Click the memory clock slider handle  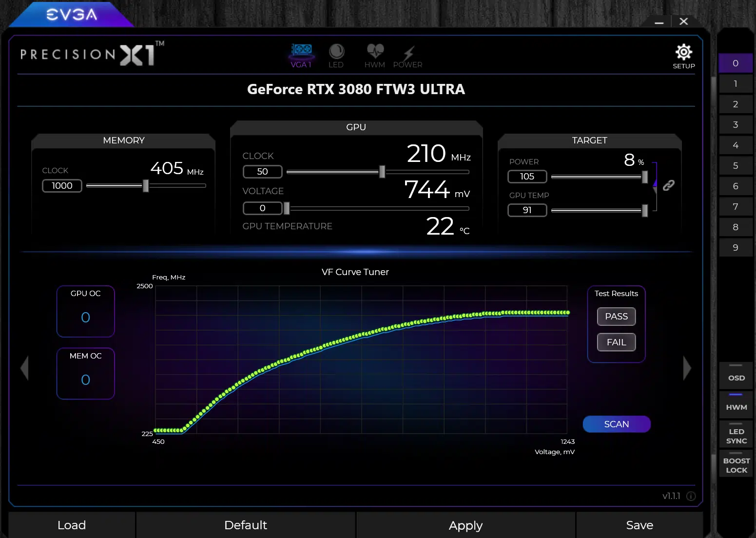tap(146, 186)
